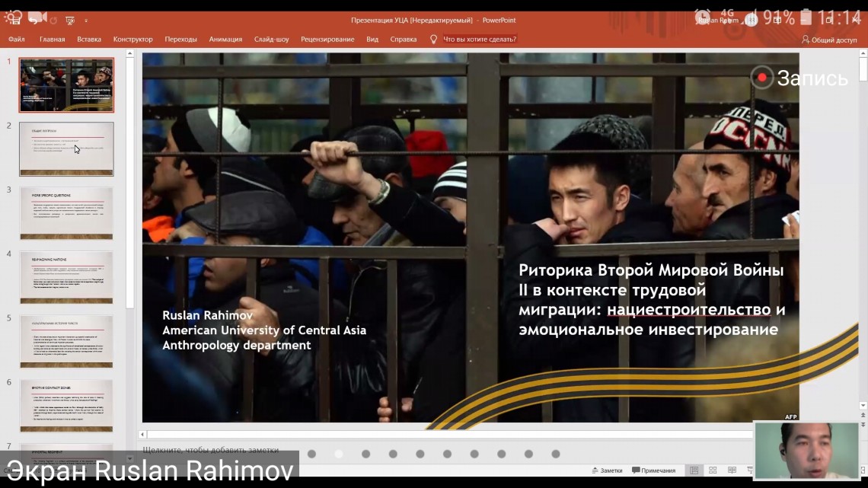
Task: Select slide 3 thumbnail 'More Specific Questions'
Action: point(66,213)
